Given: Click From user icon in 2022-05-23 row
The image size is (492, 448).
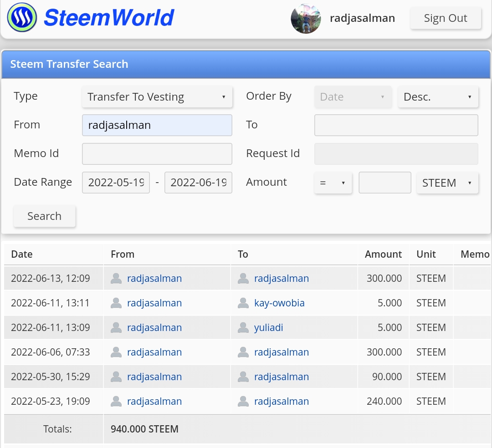Looking at the screenshot, I should click(x=116, y=401).
